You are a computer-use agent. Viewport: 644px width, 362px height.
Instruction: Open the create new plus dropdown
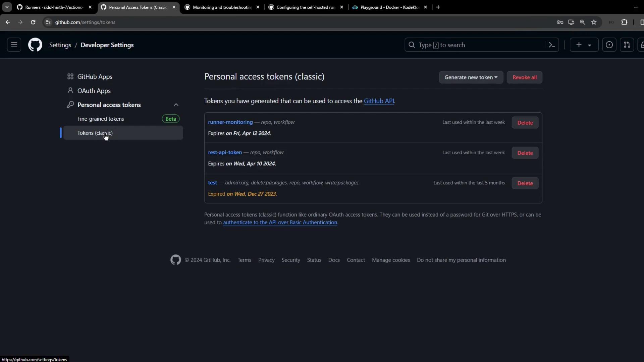(584, 45)
